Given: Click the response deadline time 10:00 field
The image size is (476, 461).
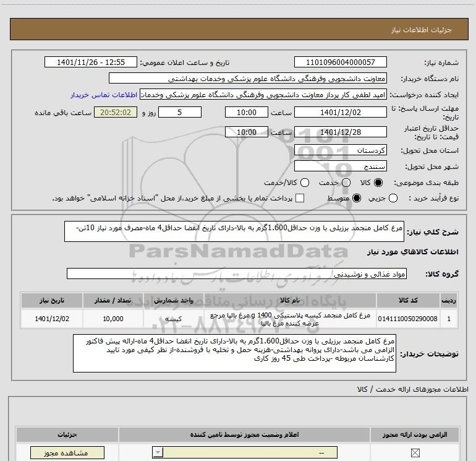Looking at the screenshot, I should [x=247, y=113].
